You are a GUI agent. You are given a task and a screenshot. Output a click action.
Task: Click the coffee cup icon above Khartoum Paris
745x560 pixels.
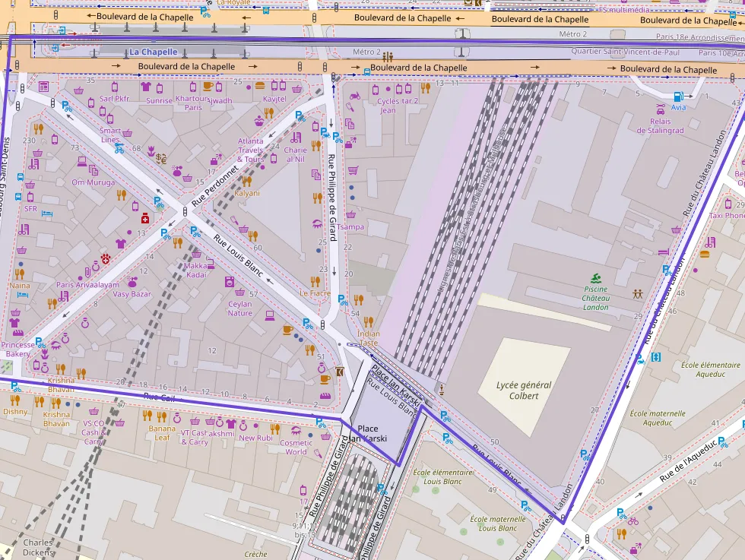click(x=208, y=86)
